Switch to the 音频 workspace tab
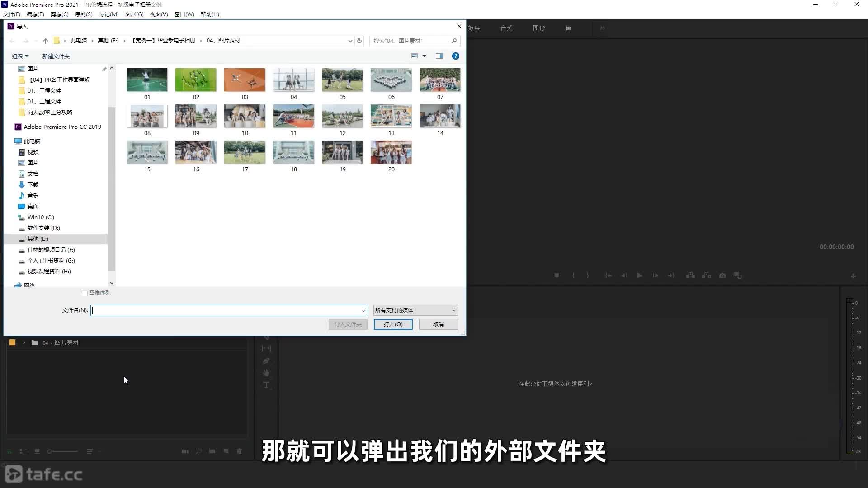Viewport: 868px width, 488px height. tap(506, 28)
